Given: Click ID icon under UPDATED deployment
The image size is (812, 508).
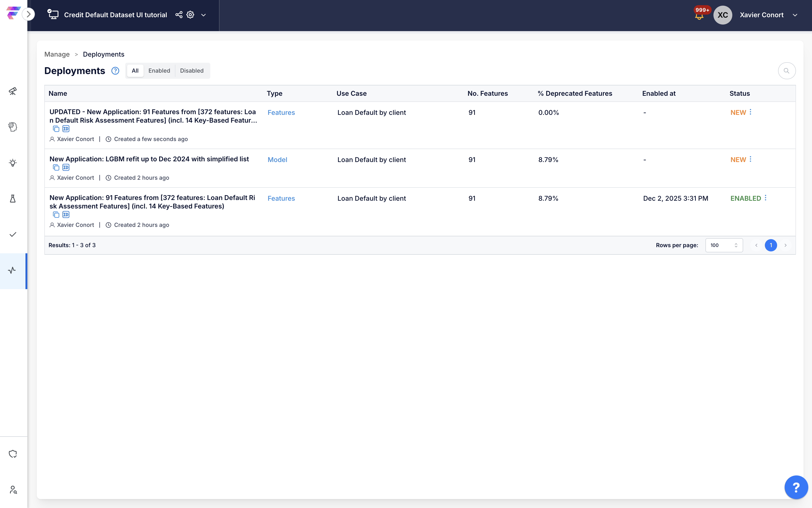Looking at the screenshot, I should (66, 129).
